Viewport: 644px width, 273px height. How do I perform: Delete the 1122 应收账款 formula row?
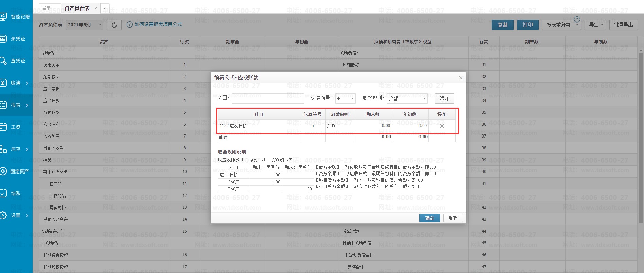442,126
